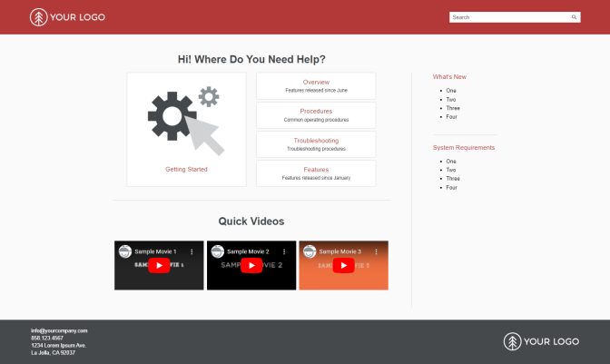Image resolution: width=610 pixels, height=364 pixels.
Task: Click the footer tree logo icon
Action: tap(513, 341)
